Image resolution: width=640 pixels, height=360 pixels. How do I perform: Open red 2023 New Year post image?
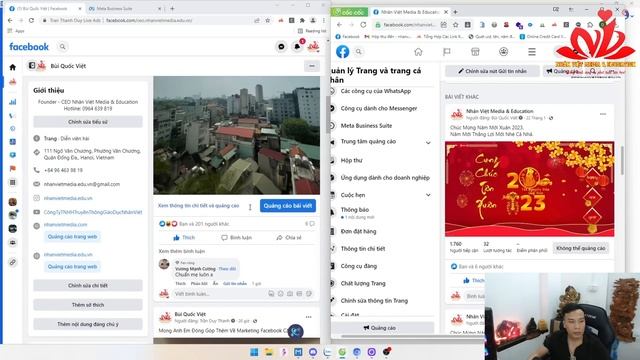pyautogui.click(x=529, y=189)
